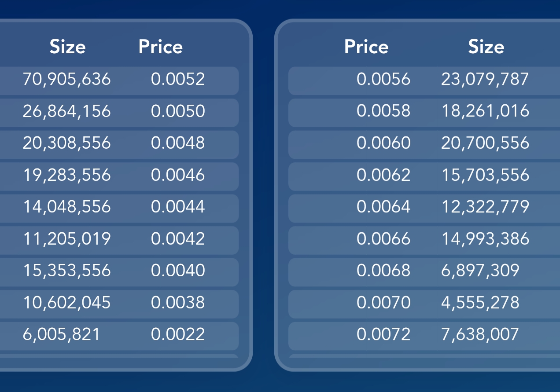Select the bid row with size 11,205,019
The width and height of the screenshot is (560, 392).
click(x=119, y=240)
